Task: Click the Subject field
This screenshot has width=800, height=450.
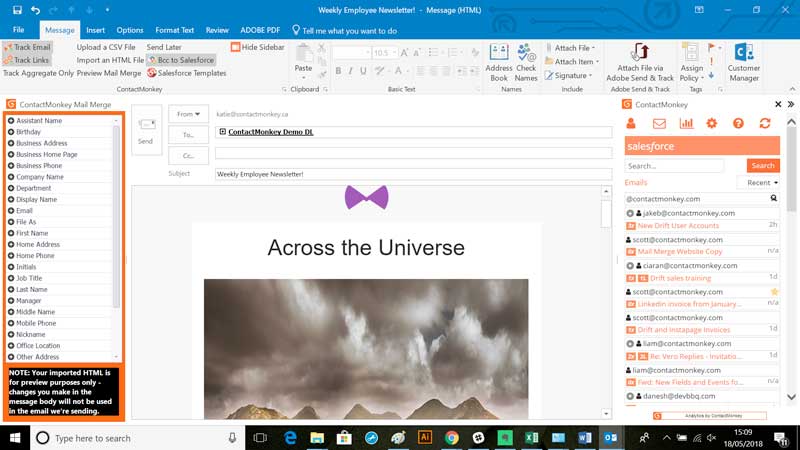Action: pos(413,174)
